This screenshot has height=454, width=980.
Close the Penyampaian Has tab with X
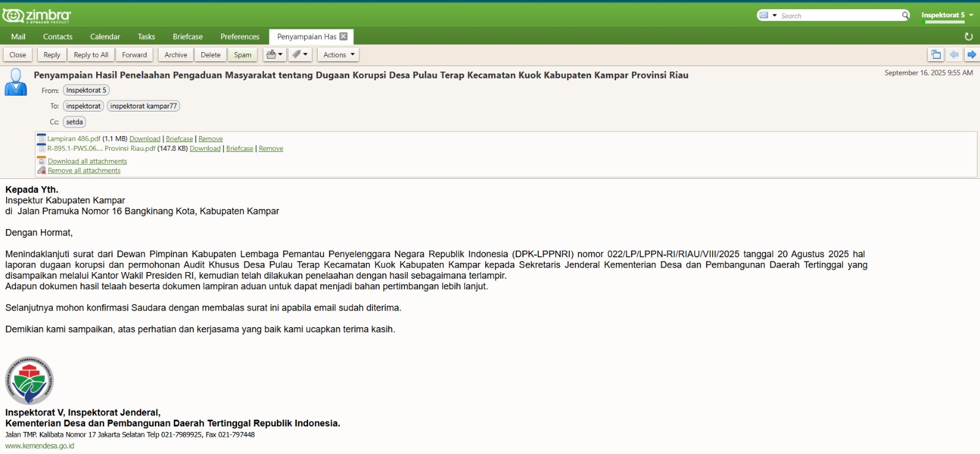[344, 37]
